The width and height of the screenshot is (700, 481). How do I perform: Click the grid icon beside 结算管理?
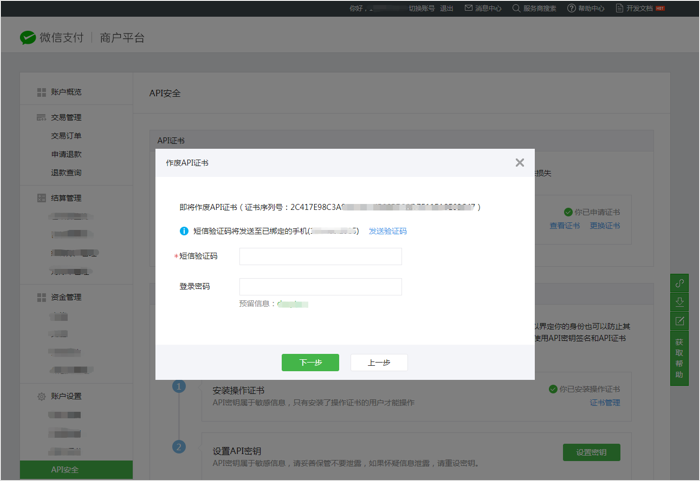(x=42, y=198)
